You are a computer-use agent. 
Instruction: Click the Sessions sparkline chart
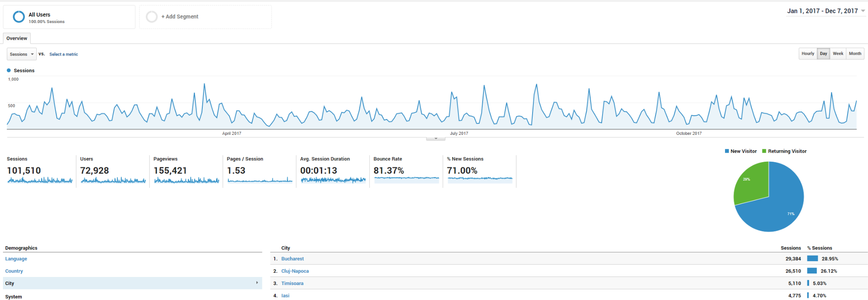pyautogui.click(x=40, y=181)
